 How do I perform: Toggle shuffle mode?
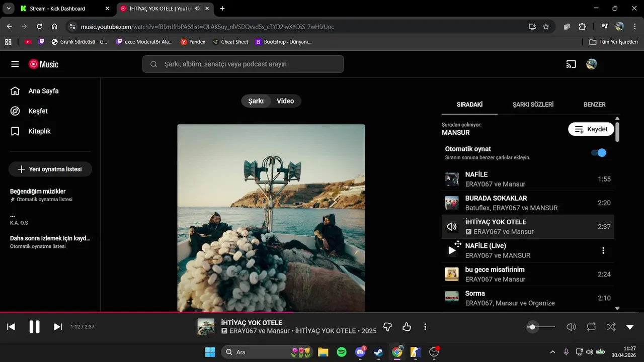[611, 327]
